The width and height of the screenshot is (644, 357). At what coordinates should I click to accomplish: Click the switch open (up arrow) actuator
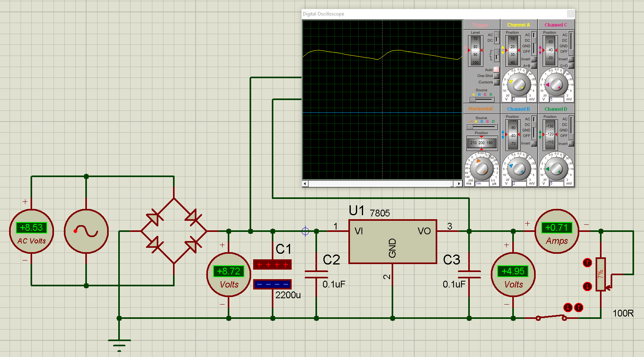pyautogui.click(x=579, y=307)
